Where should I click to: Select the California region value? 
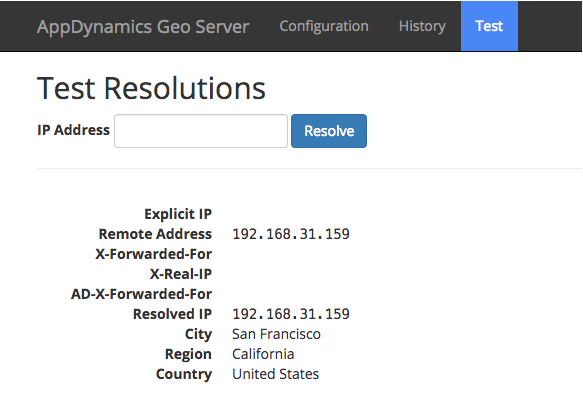click(x=263, y=354)
